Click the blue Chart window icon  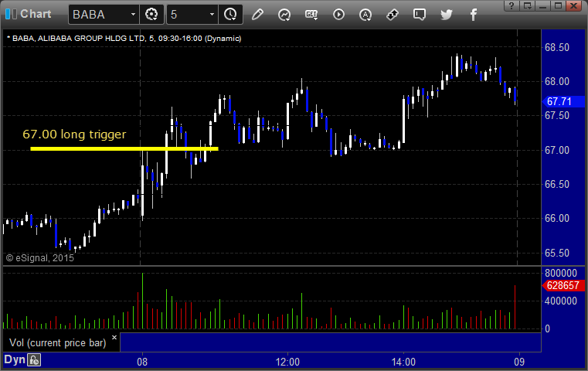pos(11,14)
